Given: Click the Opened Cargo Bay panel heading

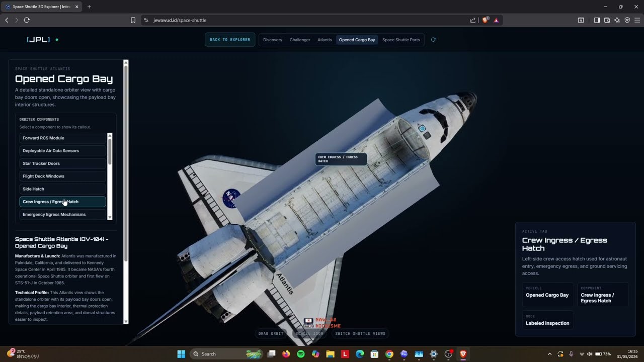Looking at the screenshot, I should coord(64,79).
